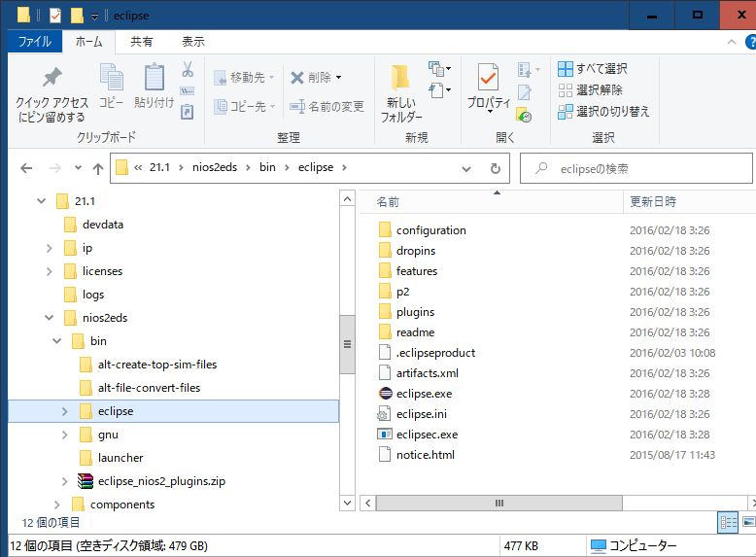This screenshot has height=557, width=756.
Task: Click Rename (名前の変更) button
Action: coord(326,106)
